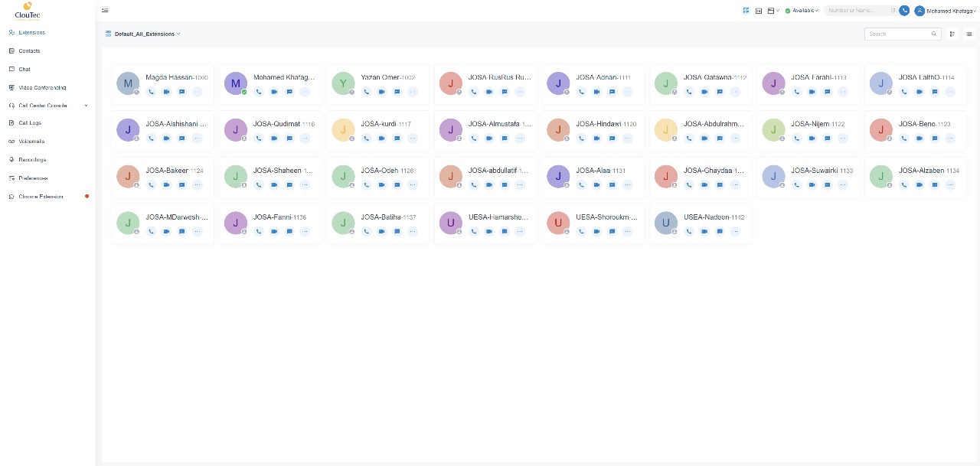This screenshot has width=980, height=466.
Task: Collapse the sidebar with the hamburger icon
Action: click(x=105, y=10)
